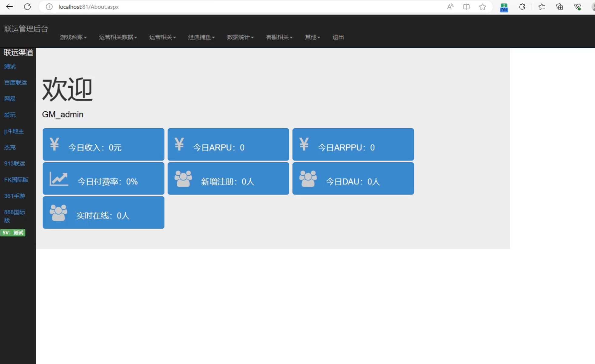Click the 联运管理后台 brand title
This screenshot has width=595, height=364.
pyautogui.click(x=26, y=29)
